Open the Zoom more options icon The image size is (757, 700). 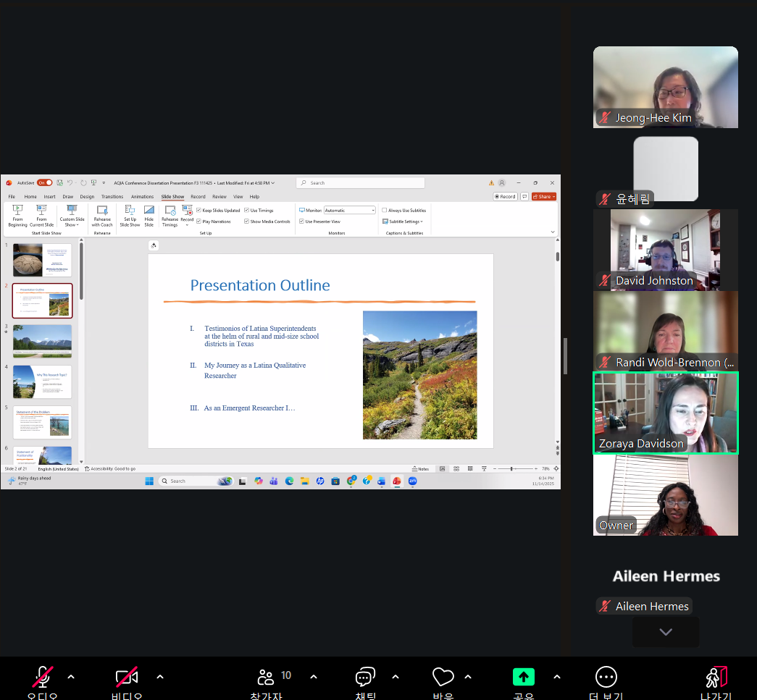606,677
